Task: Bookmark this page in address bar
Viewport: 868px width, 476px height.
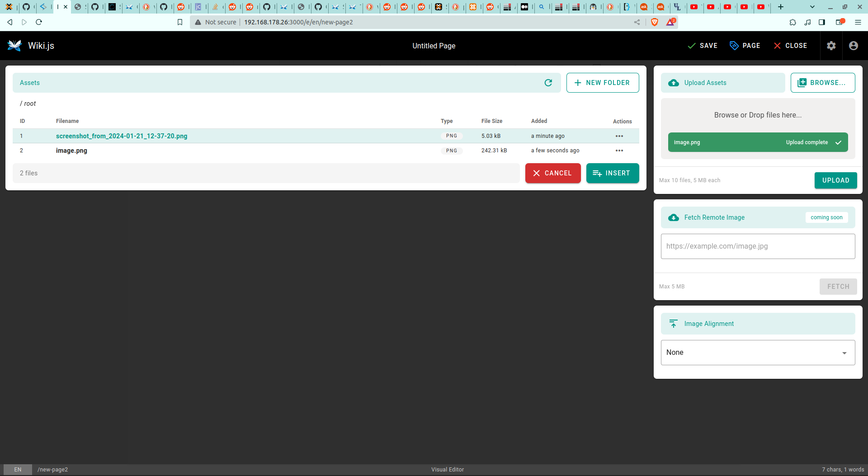Action: click(x=180, y=22)
